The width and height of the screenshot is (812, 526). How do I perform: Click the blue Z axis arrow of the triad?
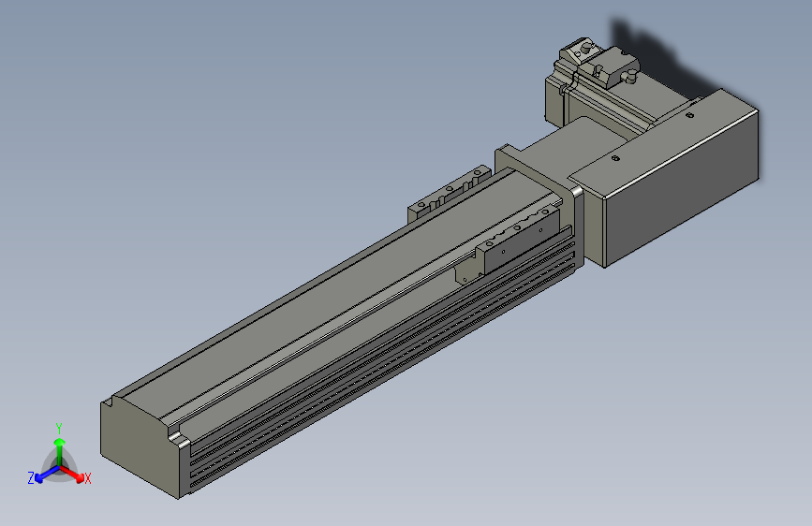tap(47, 475)
